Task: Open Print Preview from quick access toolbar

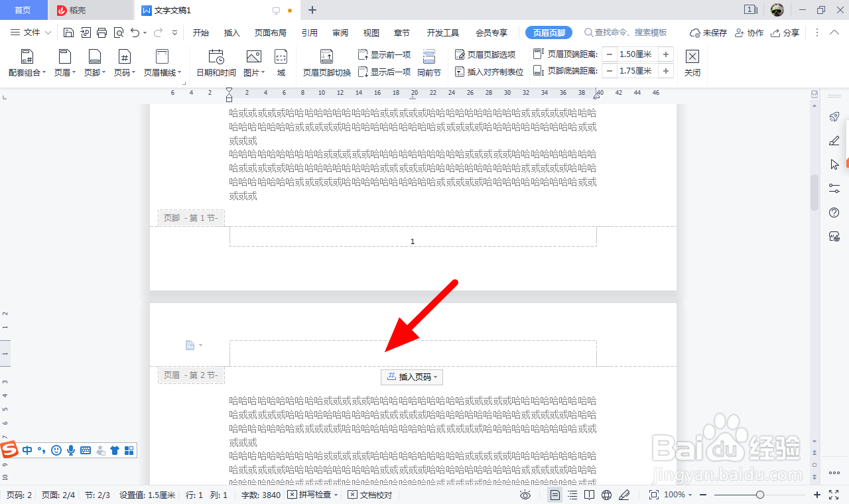Action: pyautogui.click(x=118, y=32)
